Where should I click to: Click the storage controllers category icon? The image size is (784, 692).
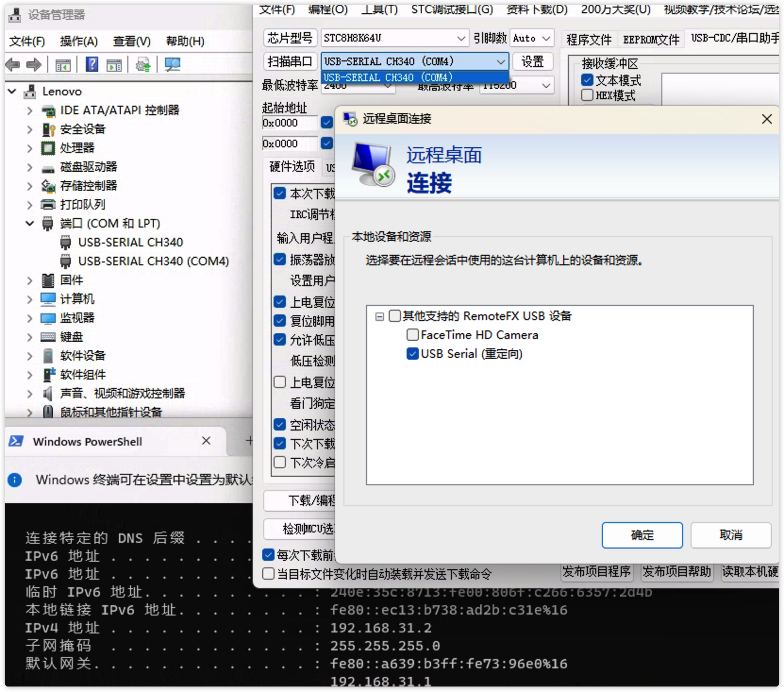click(48, 186)
